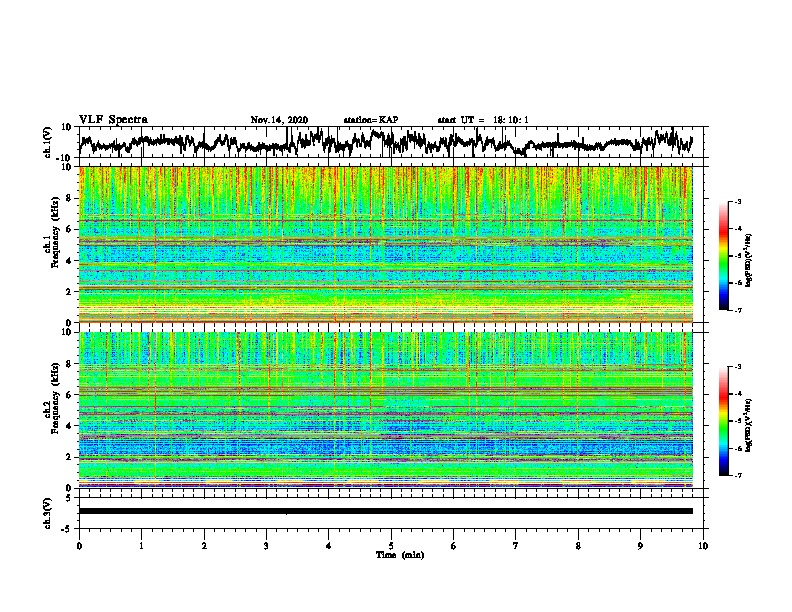Click the ch.2 Frequency (kHz) axis label

pos(52,398)
